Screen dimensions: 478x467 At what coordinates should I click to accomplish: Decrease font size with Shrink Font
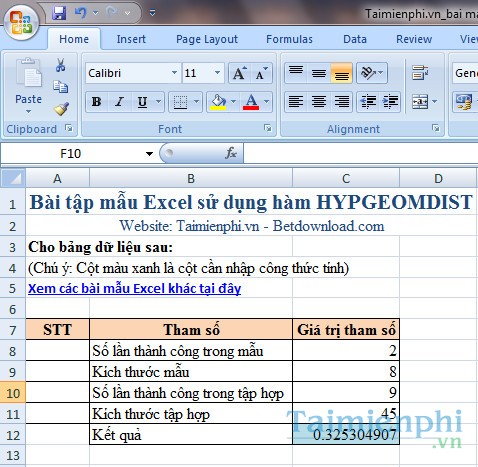[x=261, y=73]
